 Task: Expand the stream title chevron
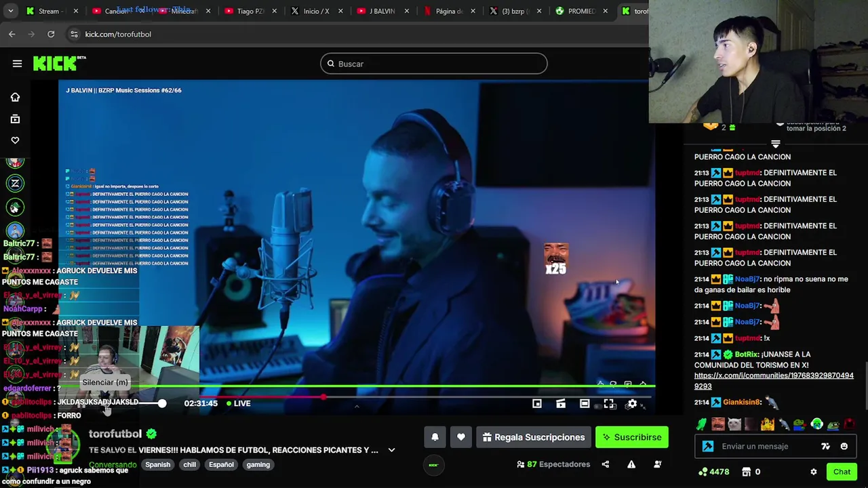[391, 450]
